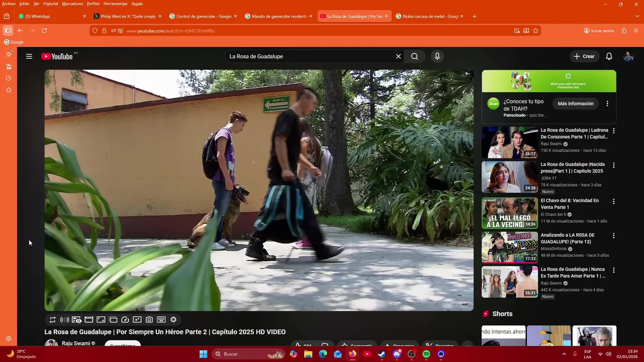The image size is (644, 362).
Task: Click the eye-card icon under the video
Action: (x=76, y=320)
